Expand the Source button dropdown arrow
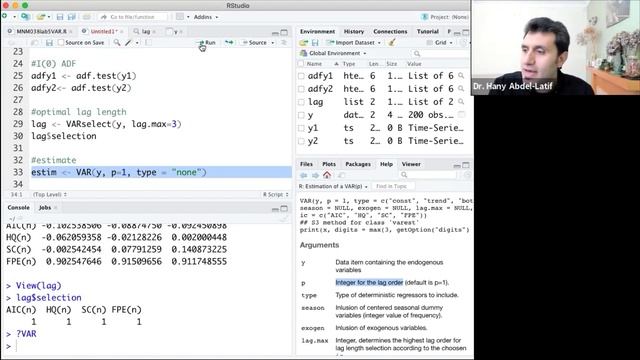This screenshot has height=360, width=640. (273, 42)
